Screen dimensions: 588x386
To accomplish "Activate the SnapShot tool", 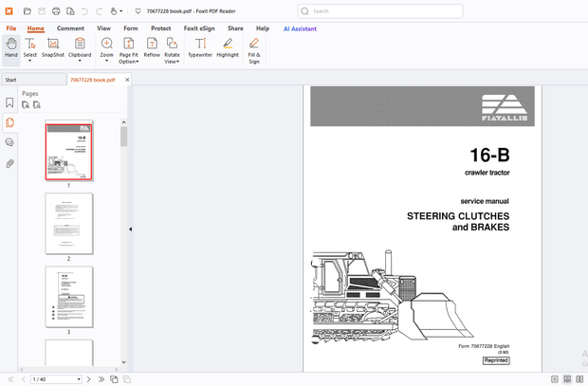I will [53, 47].
